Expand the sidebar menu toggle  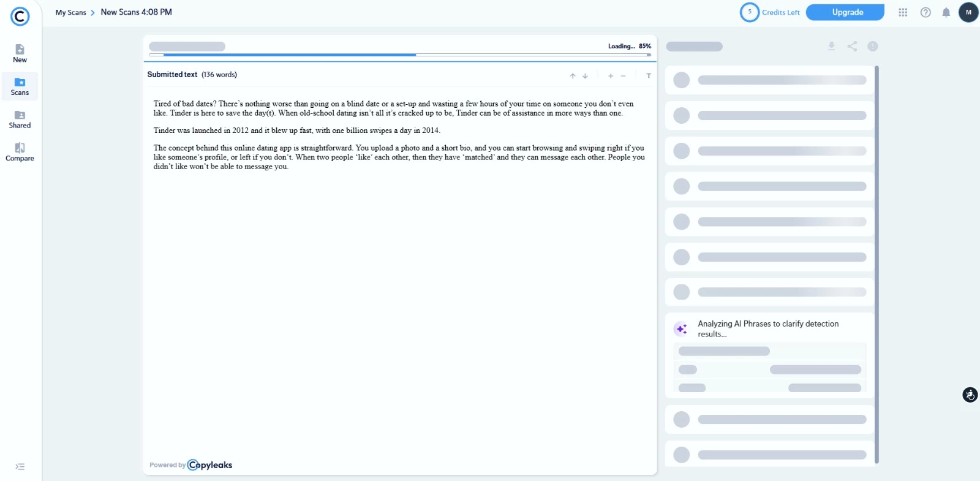point(20,467)
